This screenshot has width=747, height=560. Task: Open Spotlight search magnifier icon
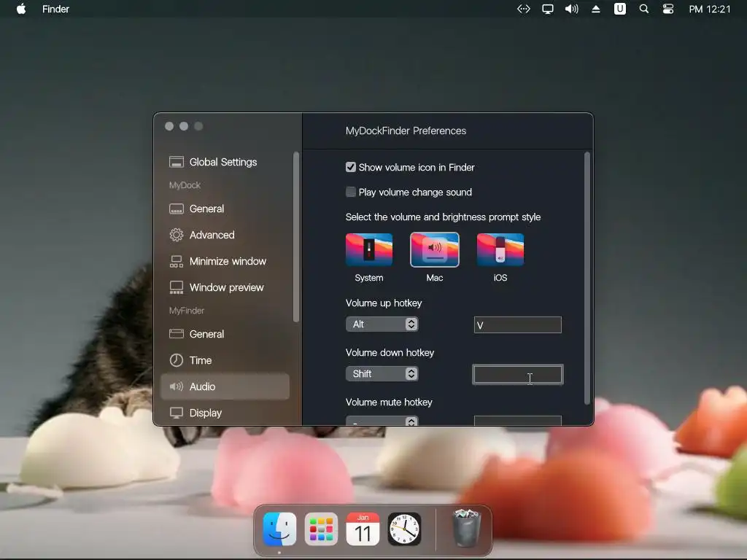(x=643, y=9)
